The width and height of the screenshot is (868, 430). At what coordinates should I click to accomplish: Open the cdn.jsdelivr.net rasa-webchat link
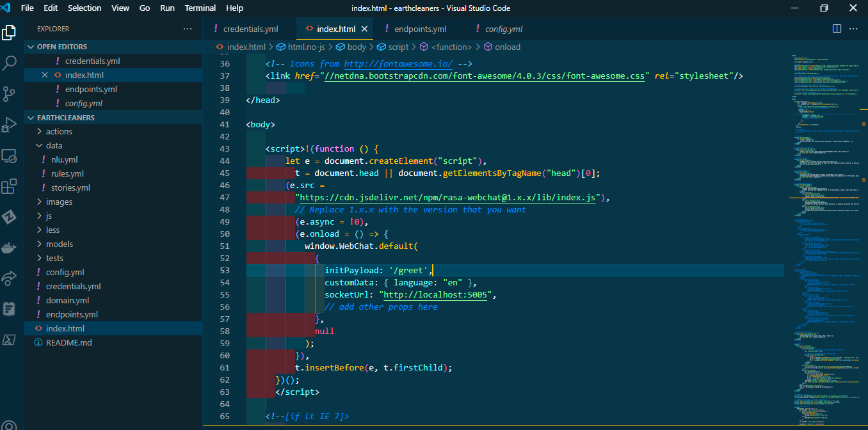click(447, 197)
